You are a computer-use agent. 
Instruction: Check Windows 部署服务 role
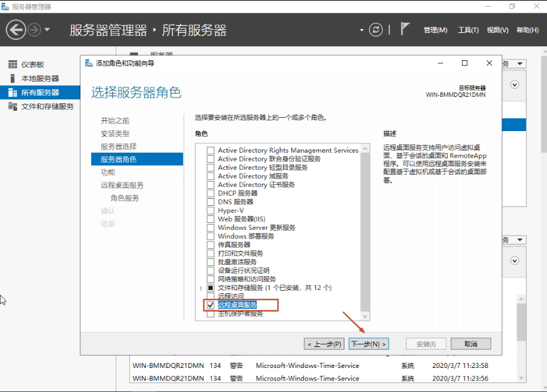tap(210, 236)
